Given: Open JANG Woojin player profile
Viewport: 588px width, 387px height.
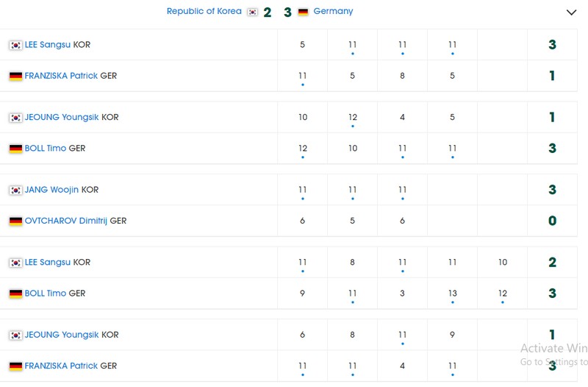Looking at the screenshot, I should (51, 190).
